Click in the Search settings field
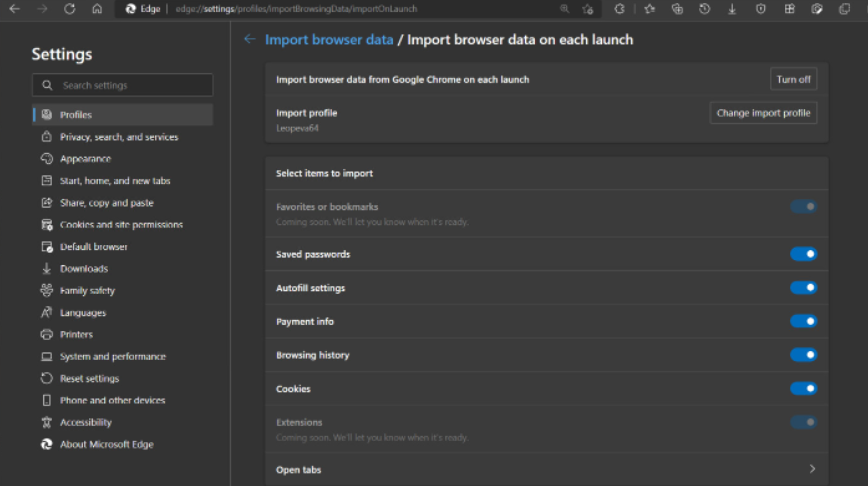868x486 pixels. (x=122, y=85)
